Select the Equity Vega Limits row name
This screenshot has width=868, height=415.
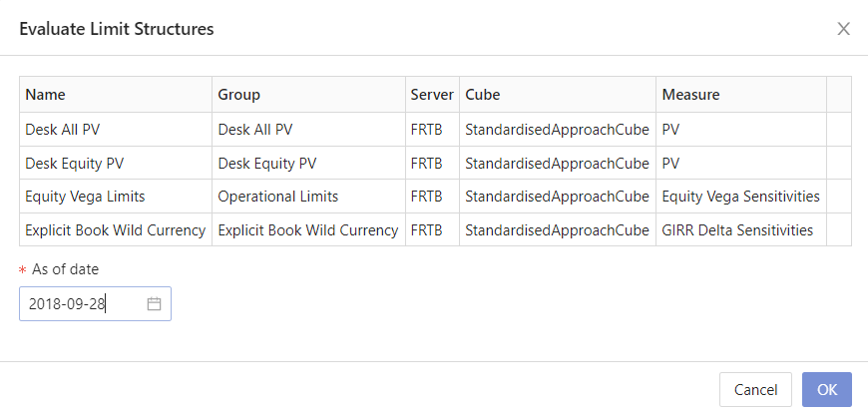85,197
